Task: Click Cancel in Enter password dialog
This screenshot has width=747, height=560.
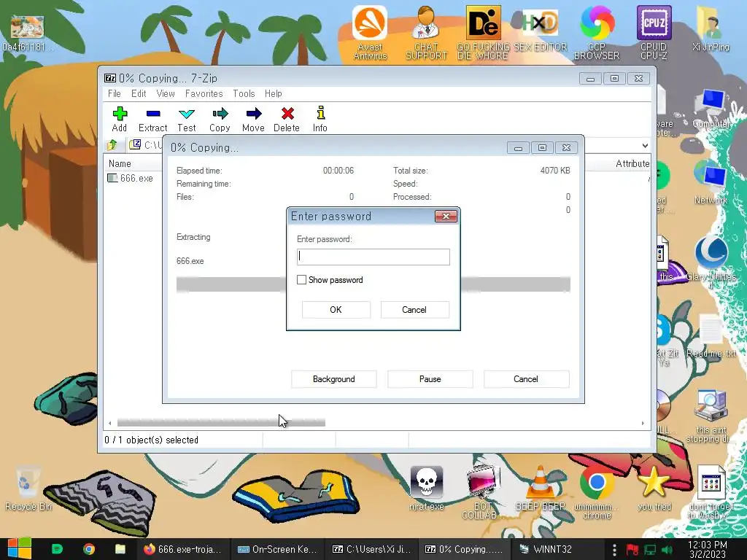Action: [414, 309]
